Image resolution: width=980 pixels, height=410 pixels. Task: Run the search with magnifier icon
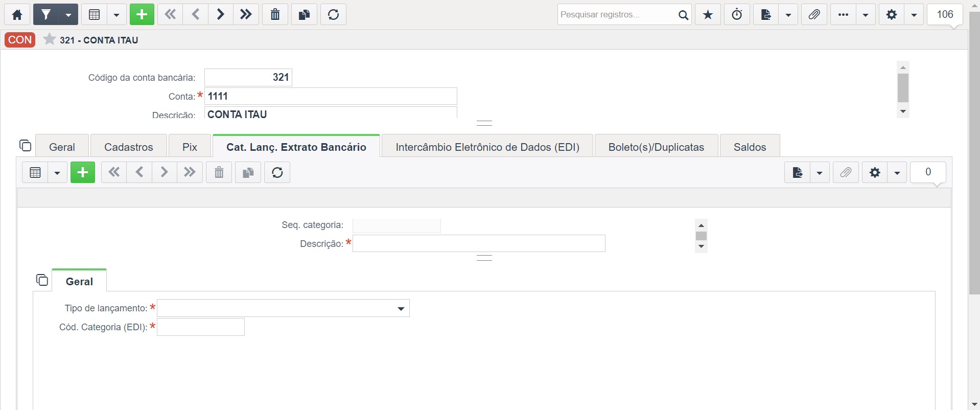coord(683,15)
